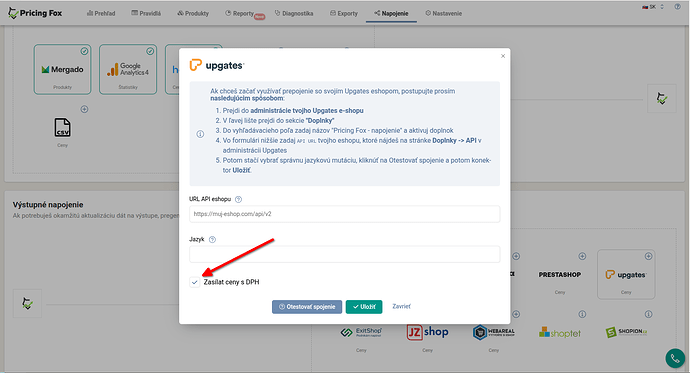Click the phone support icon
Screen dimensions: 690x373
click(675, 358)
